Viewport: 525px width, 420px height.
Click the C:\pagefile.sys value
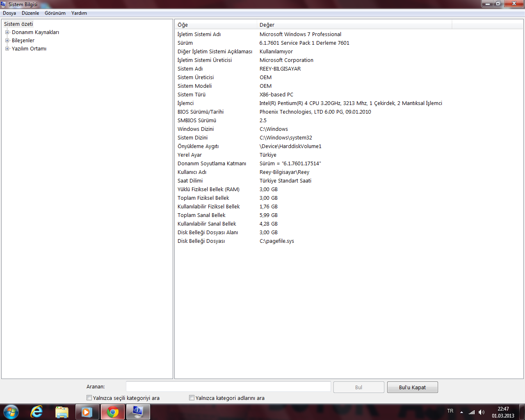coord(277,241)
